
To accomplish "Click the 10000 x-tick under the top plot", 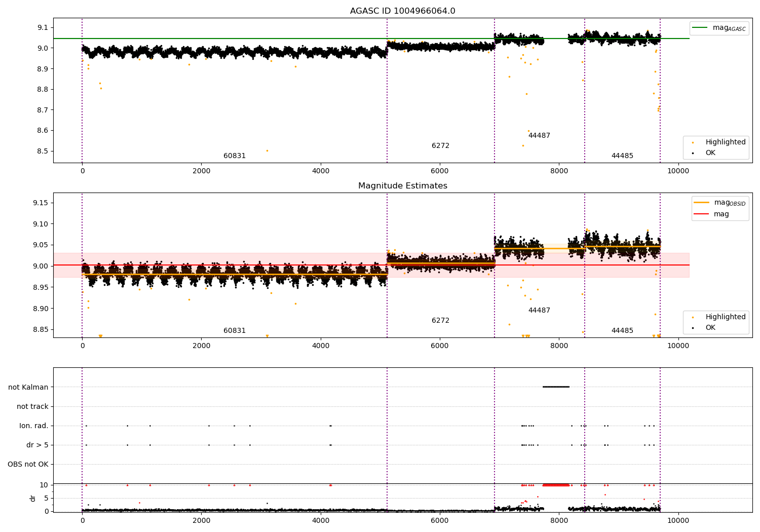I will [678, 171].
